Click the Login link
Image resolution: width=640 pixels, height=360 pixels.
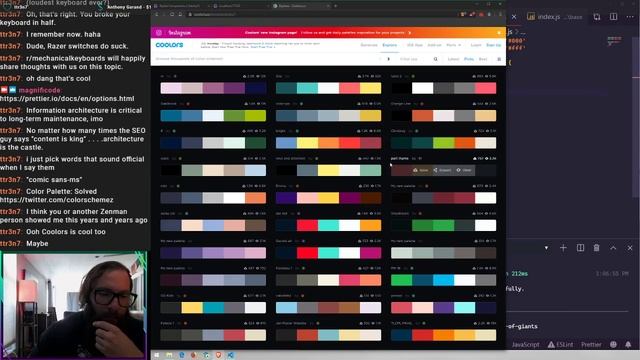click(x=476, y=45)
